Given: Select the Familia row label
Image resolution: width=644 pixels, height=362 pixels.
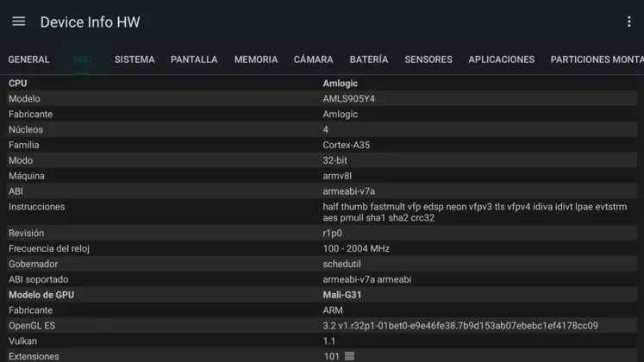Looking at the screenshot, I should point(24,145).
